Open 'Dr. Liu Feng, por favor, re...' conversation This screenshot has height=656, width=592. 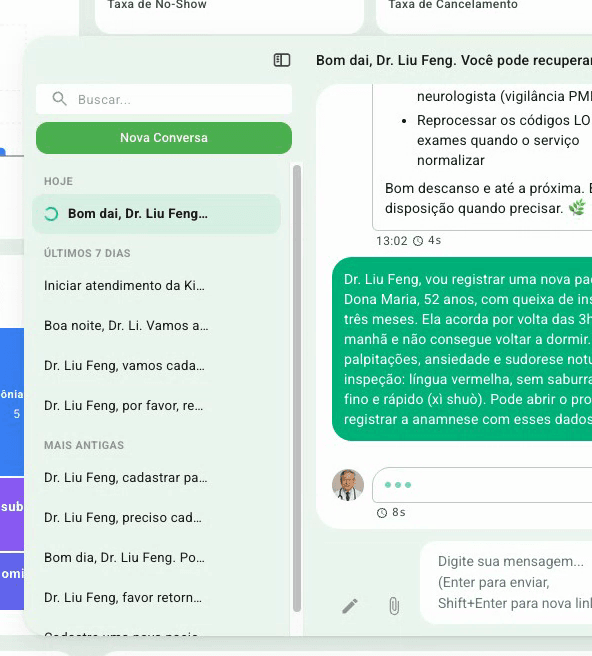pos(156,405)
